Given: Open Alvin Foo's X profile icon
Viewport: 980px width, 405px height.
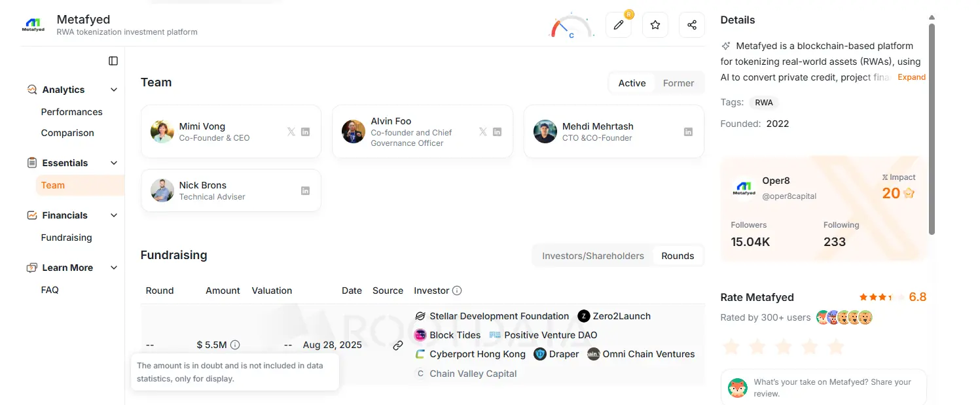Looking at the screenshot, I should 483,132.
